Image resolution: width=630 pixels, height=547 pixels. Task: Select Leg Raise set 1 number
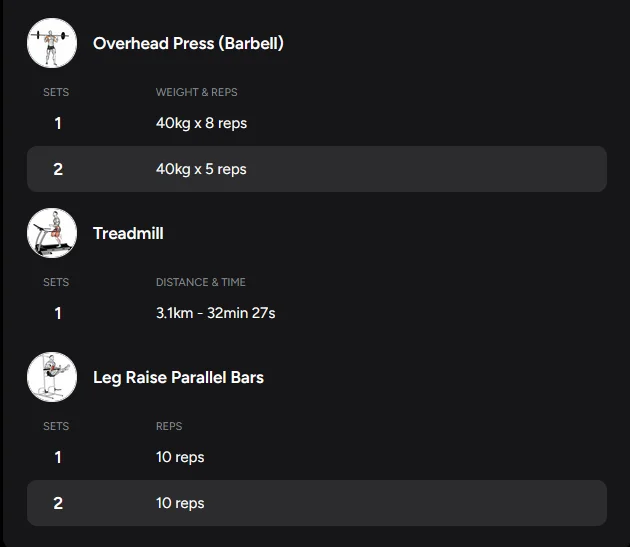tap(58, 457)
